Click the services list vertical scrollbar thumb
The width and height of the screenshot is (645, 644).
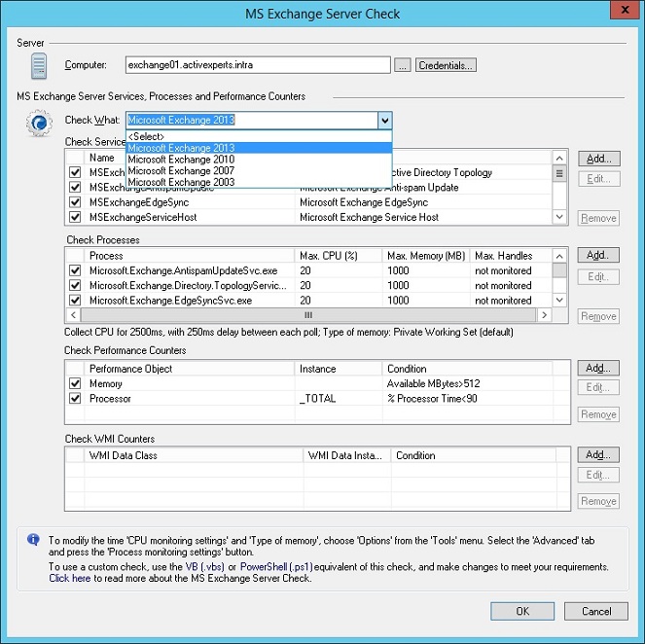559,173
